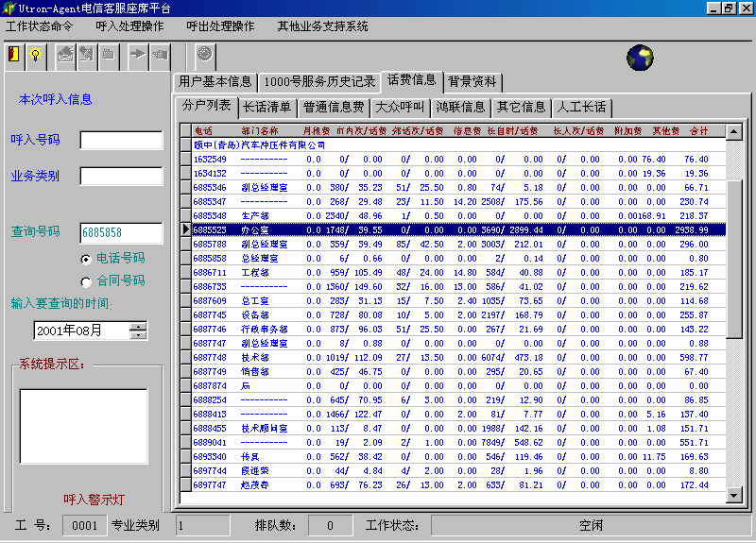Image resolution: width=756 pixels, height=543 pixels.
Task: Select the 电话号码 radio button
Action: [86, 258]
